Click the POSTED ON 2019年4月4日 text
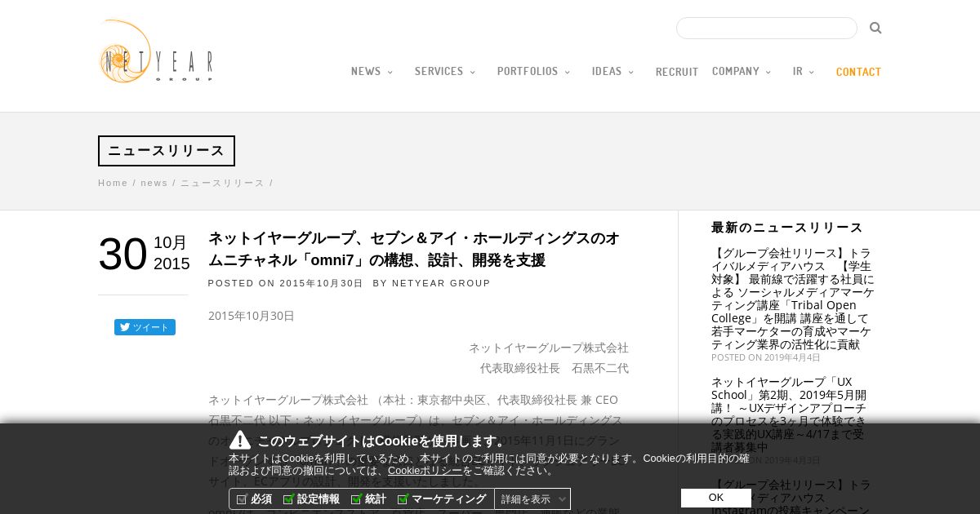Image resolution: width=980 pixels, height=514 pixels. [766, 357]
